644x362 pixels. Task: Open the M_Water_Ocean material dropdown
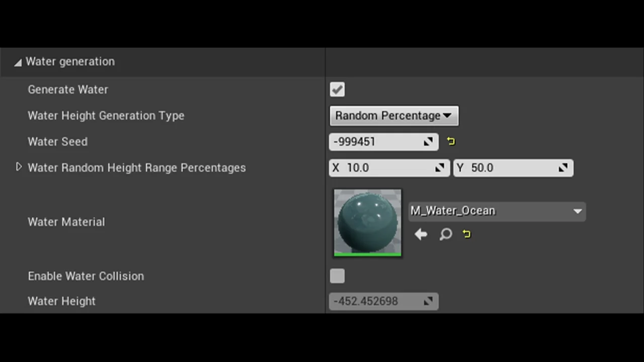click(x=497, y=211)
